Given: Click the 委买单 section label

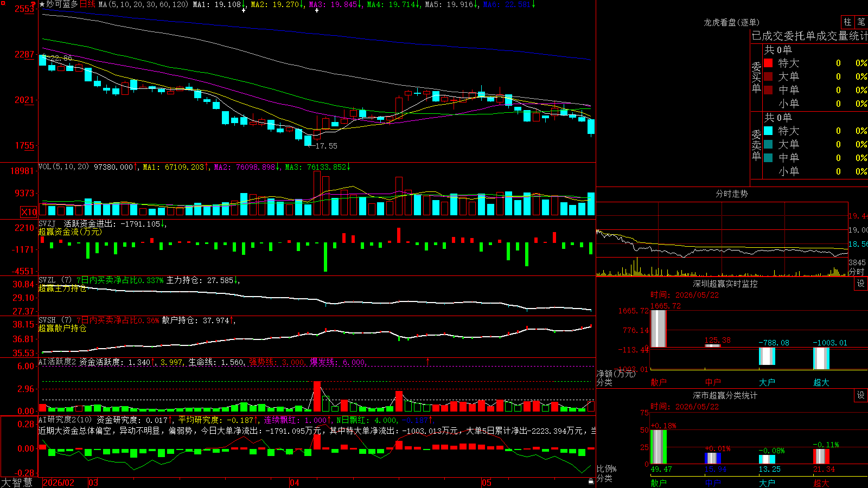Looking at the screenshot, I should point(756,77).
